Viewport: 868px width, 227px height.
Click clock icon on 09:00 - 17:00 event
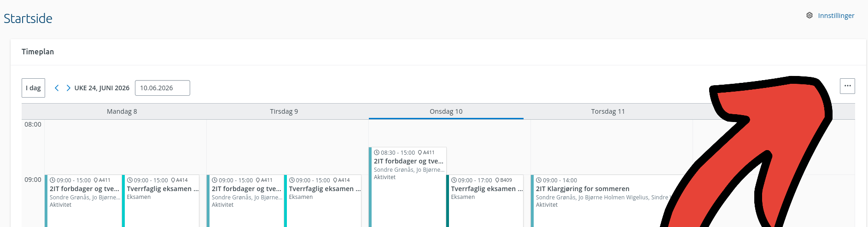click(x=454, y=180)
